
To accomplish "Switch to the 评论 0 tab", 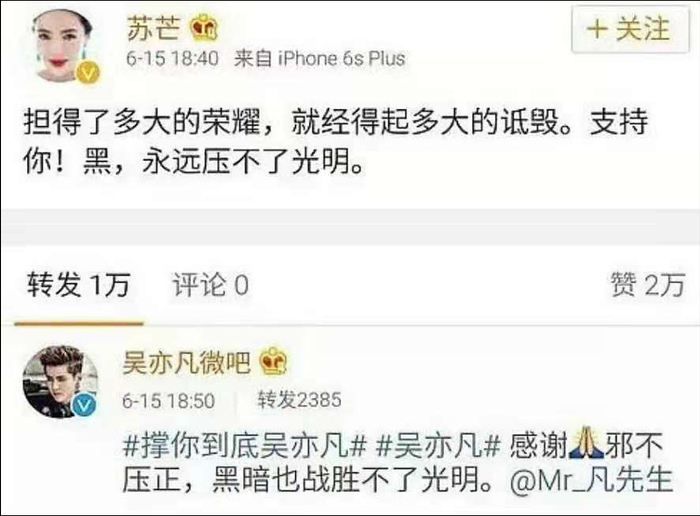I will (x=211, y=284).
